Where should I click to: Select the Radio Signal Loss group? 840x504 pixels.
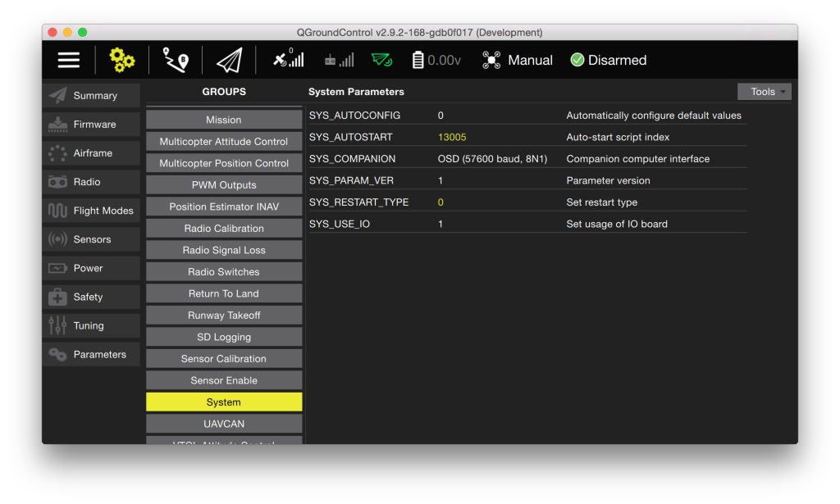click(224, 251)
